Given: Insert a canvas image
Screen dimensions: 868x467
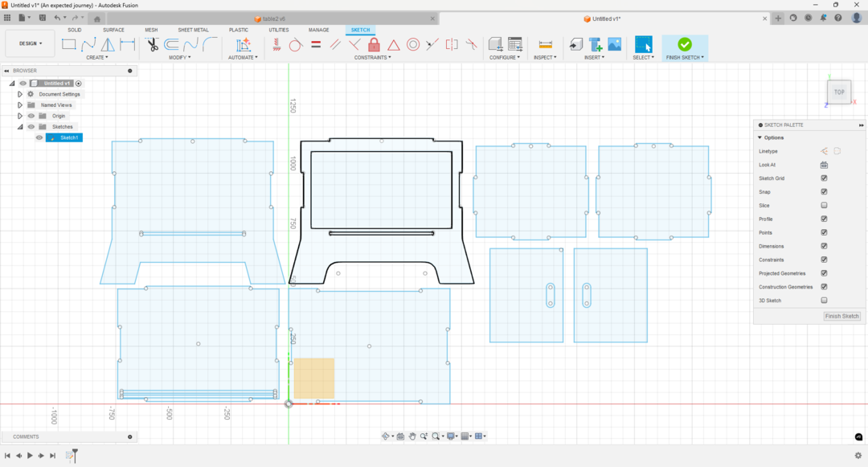Looking at the screenshot, I should 615,45.
